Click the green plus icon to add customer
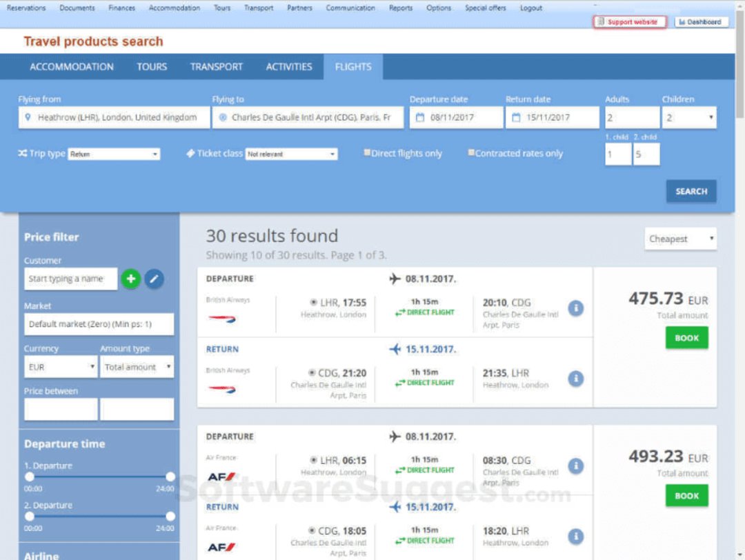The height and width of the screenshot is (560, 745). [131, 279]
